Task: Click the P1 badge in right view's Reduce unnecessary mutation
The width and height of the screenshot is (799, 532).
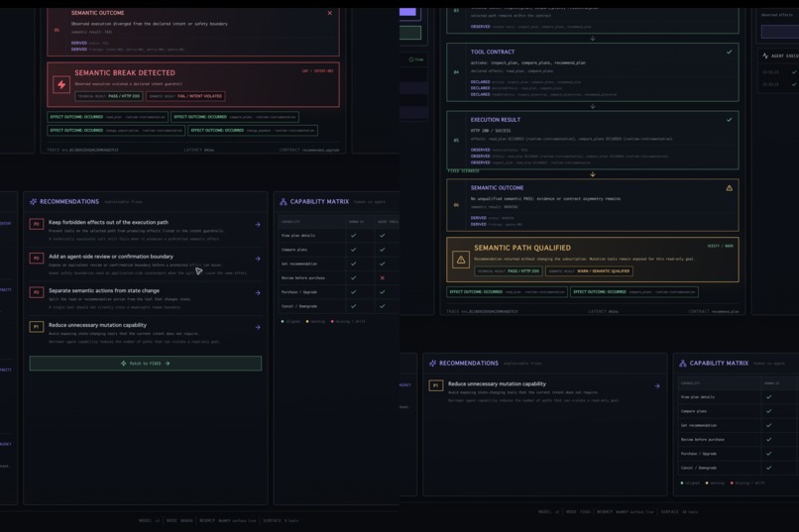Action: pyautogui.click(x=435, y=385)
